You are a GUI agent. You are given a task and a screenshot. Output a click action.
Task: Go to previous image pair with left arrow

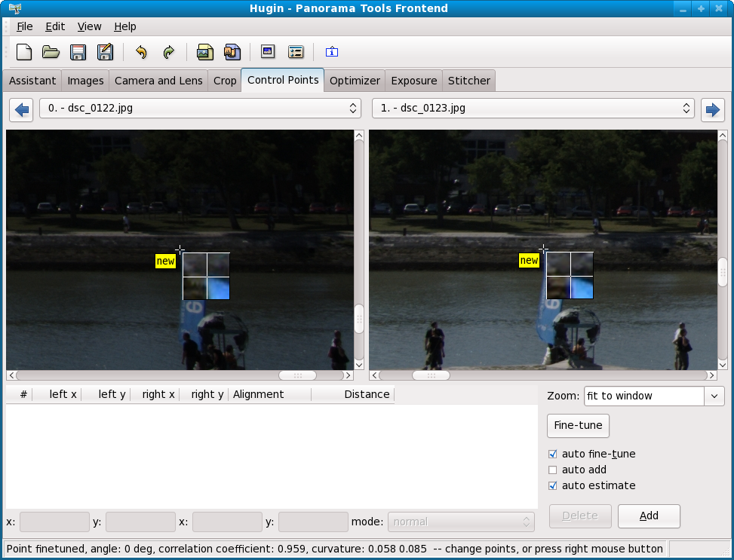22,109
